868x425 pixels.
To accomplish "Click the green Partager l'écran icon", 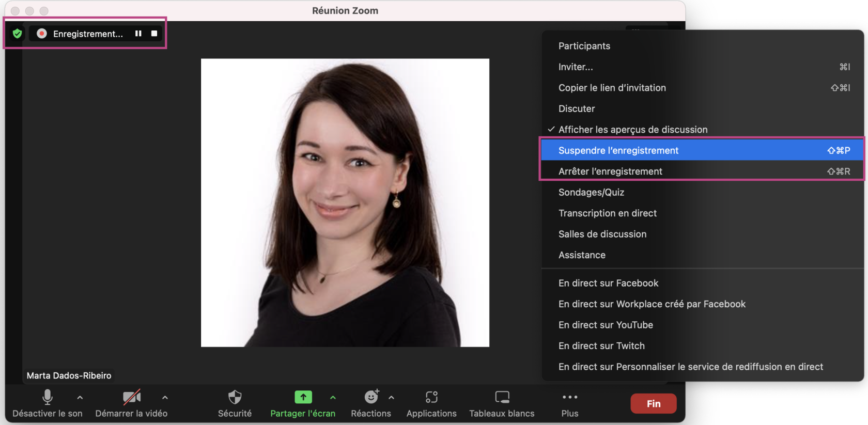I will [x=303, y=397].
